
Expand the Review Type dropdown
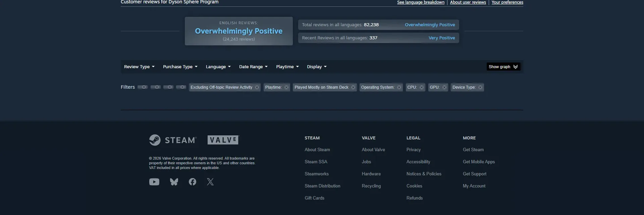(139, 67)
